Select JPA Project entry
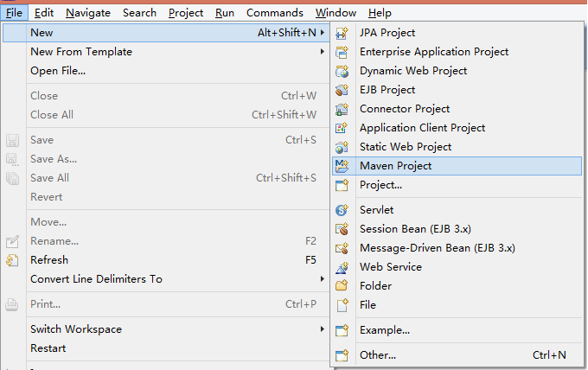Screen dimensions: 588x370 click(x=457, y=33)
